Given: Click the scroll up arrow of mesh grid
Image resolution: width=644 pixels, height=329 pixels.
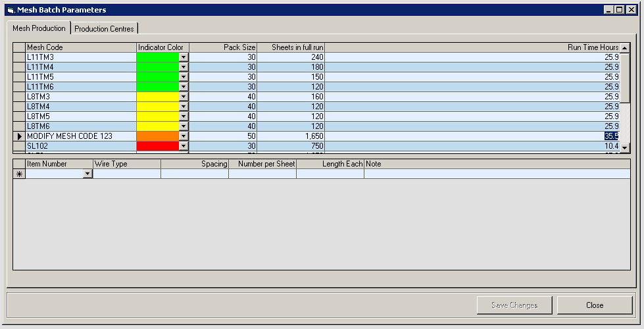Looking at the screenshot, I should coord(625,47).
